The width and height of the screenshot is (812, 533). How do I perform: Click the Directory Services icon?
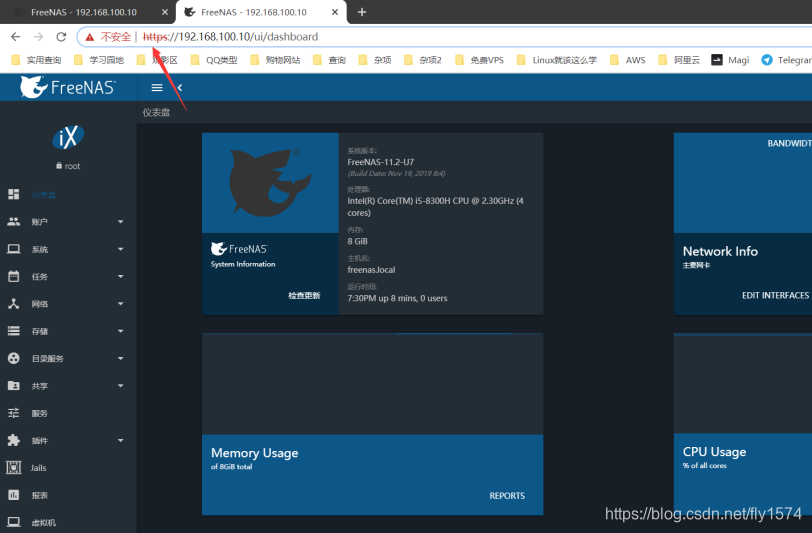coord(13,358)
